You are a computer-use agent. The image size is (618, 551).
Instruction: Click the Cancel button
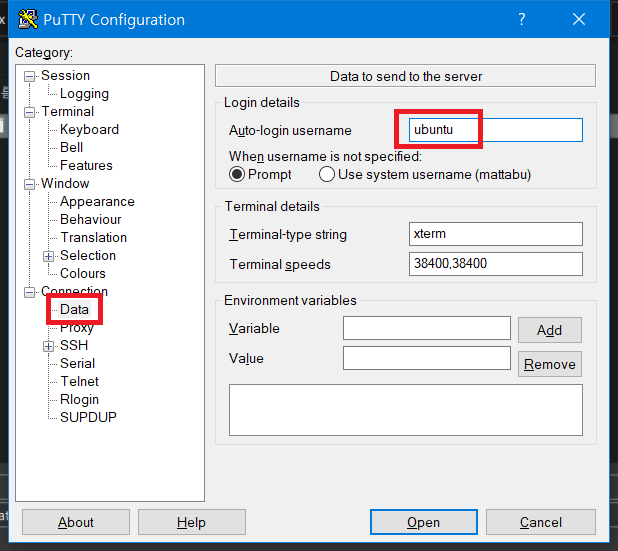tap(540, 522)
